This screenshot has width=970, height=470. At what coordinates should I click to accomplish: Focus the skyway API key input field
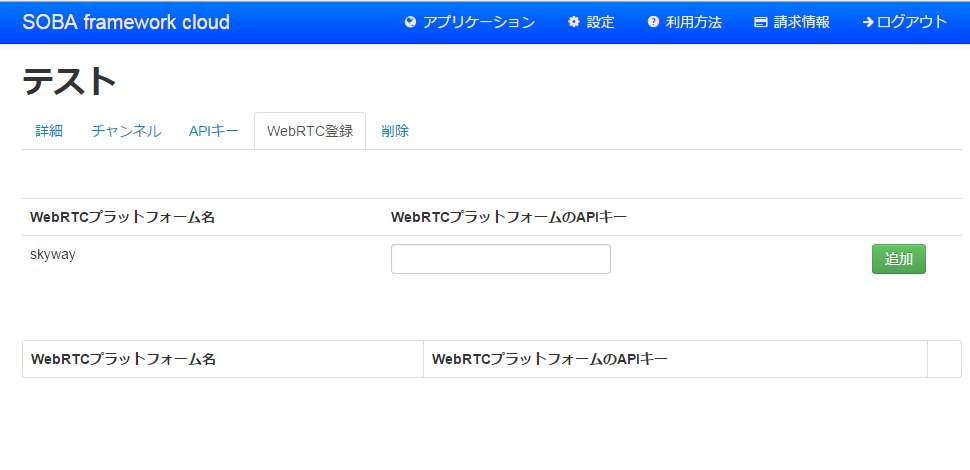(501, 259)
